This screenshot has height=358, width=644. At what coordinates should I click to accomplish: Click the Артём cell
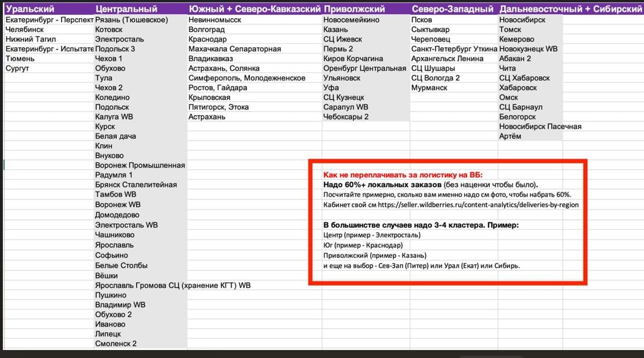point(530,136)
